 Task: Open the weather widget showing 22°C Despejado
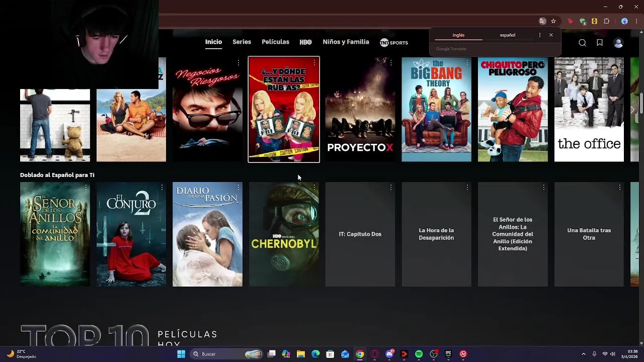[20, 354]
